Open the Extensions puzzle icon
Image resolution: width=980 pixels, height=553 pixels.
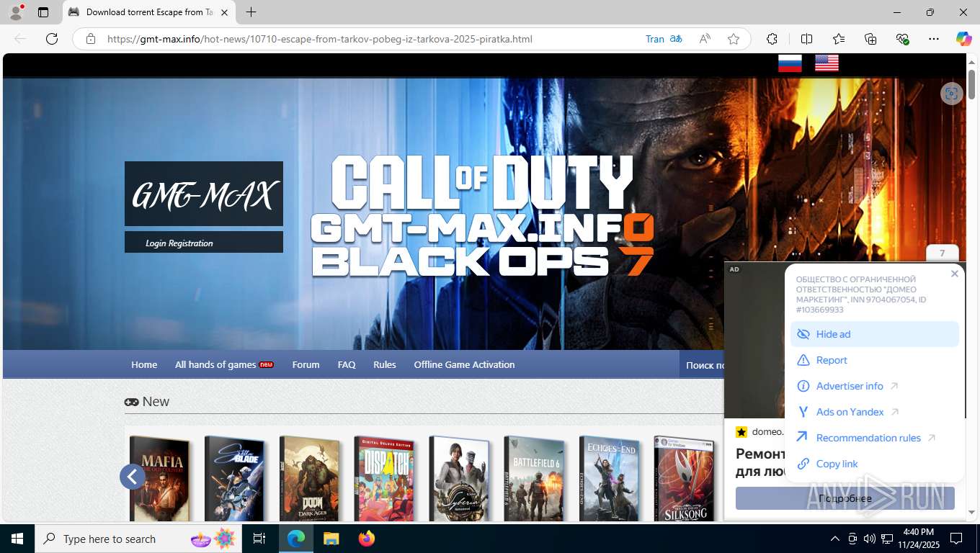point(772,39)
